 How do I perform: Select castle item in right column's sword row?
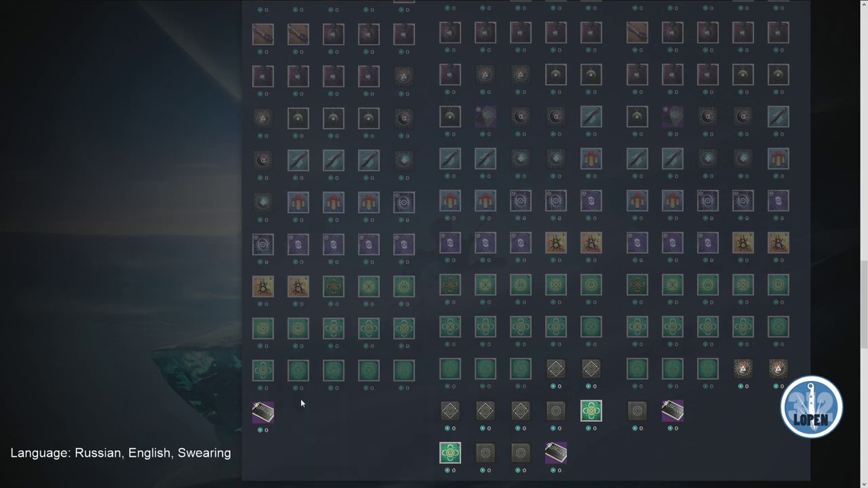point(778,159)
